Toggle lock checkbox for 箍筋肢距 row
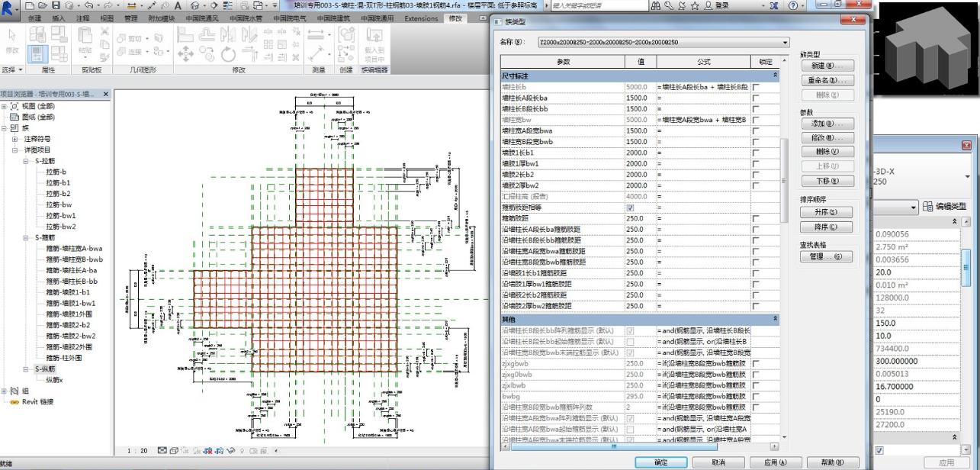 pos(756,218)
